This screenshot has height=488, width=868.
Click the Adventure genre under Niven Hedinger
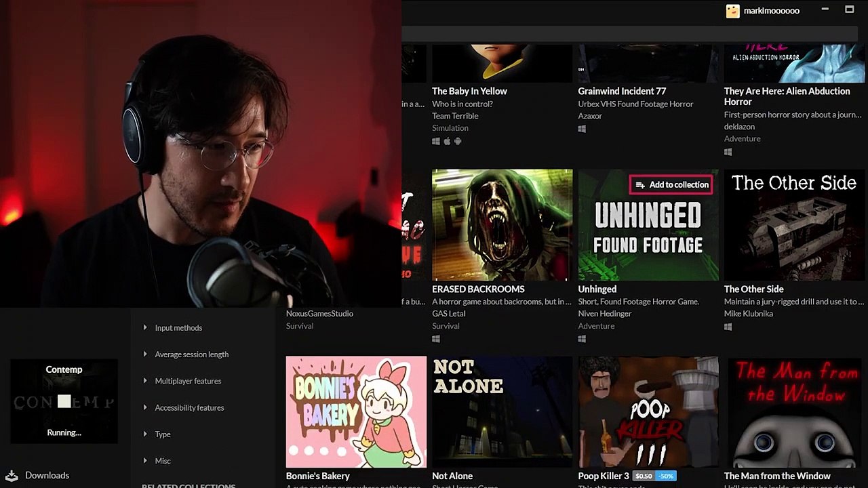[x=596, y=326]
